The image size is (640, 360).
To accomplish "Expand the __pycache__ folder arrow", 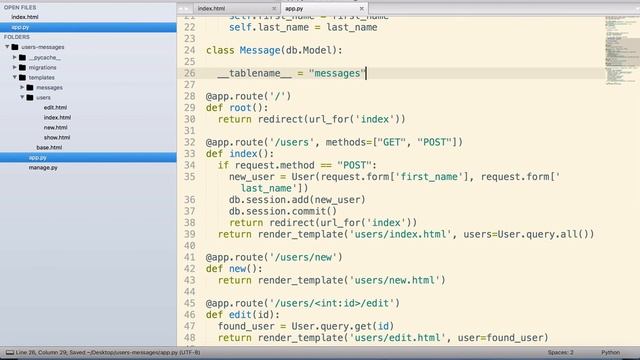I will point(14,57).
